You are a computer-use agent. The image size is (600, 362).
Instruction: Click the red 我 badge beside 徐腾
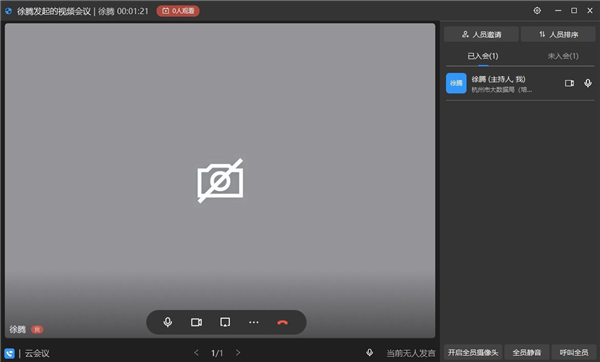pyautogui.click(x=37, y=329)
